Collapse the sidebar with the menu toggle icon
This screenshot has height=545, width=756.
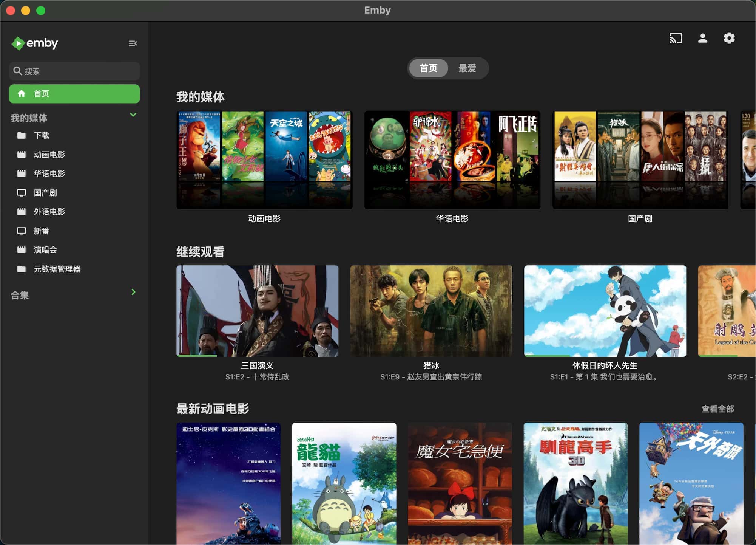tap(133, 43)
